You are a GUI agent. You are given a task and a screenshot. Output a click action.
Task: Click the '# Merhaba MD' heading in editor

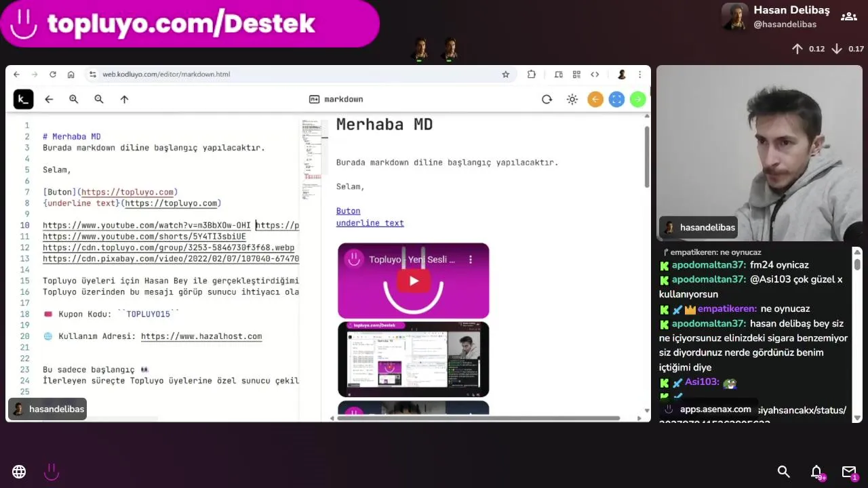72,137
